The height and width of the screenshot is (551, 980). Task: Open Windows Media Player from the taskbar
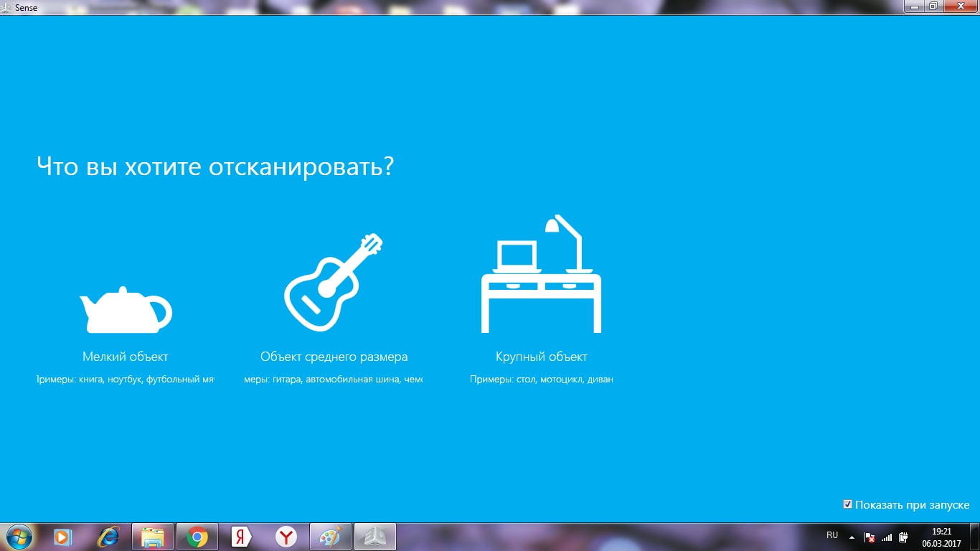click(x=63, y=537)
